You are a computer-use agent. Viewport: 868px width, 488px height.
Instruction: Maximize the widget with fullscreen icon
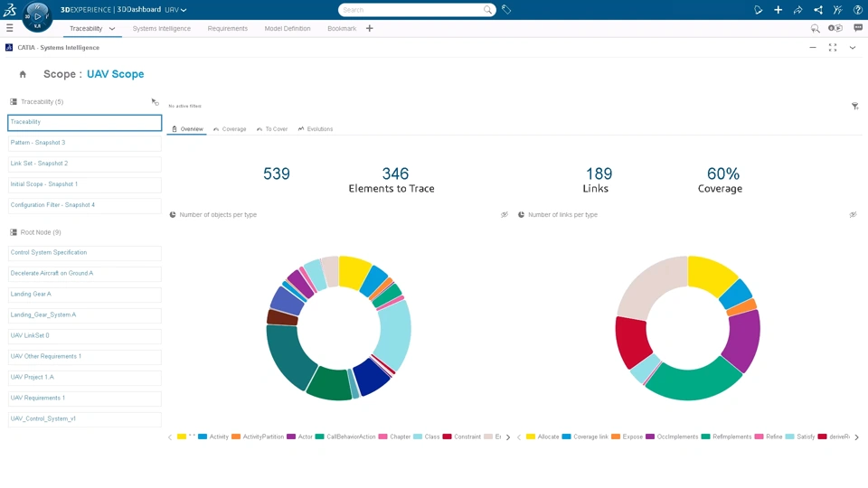[x=833, y=48]
